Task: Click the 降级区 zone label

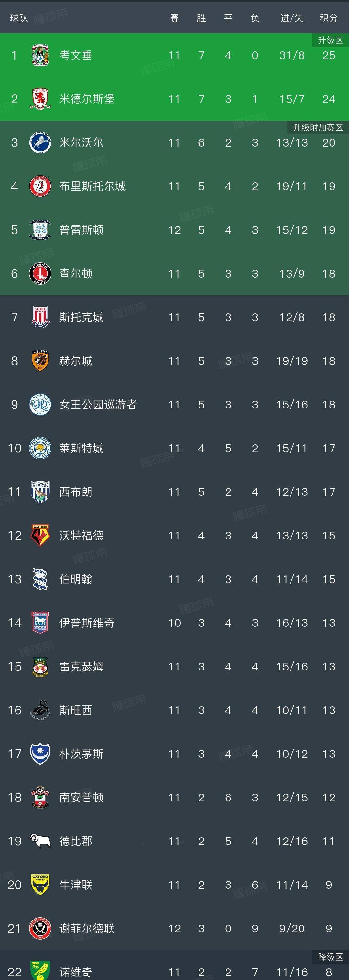Action: pos(330,957)
